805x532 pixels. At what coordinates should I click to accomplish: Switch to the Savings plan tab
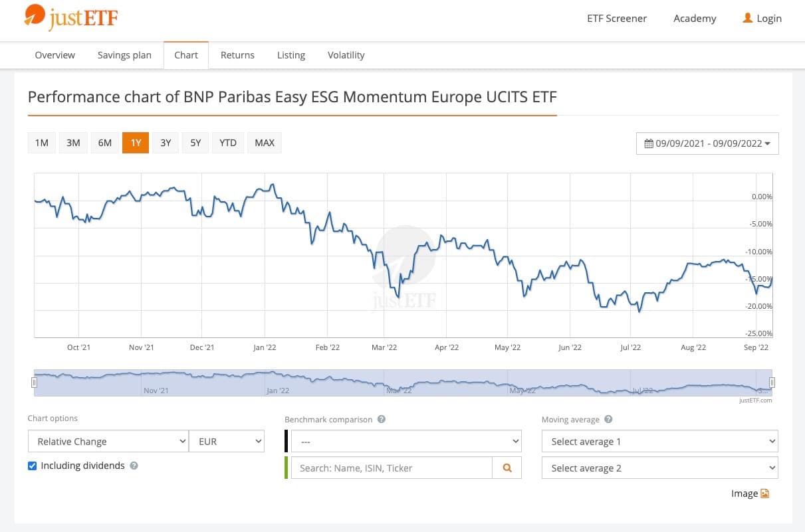[124, 55]
